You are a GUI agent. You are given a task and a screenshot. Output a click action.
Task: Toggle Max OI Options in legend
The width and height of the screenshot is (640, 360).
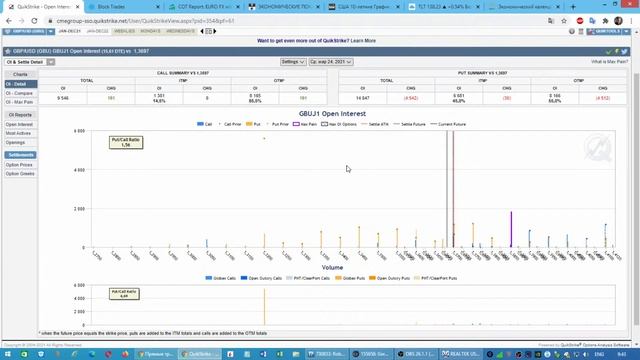point(339,124)
